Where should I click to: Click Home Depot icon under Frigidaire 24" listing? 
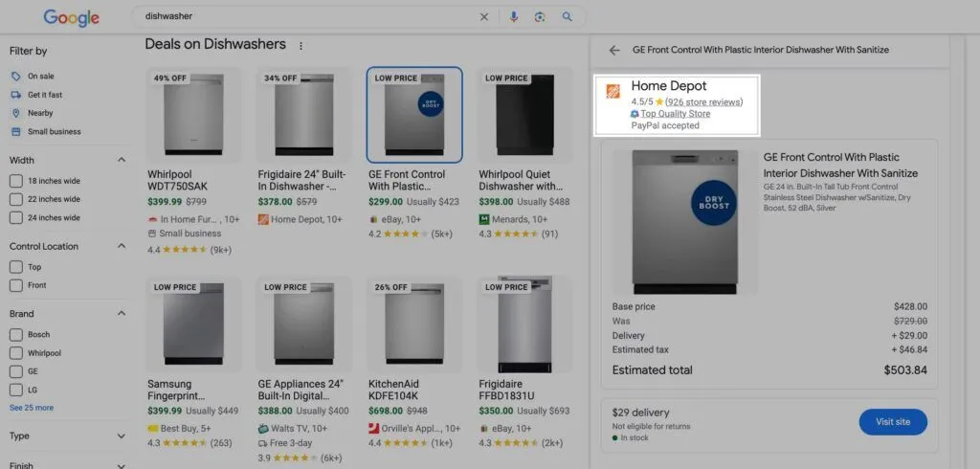click(x=263, y=219)
